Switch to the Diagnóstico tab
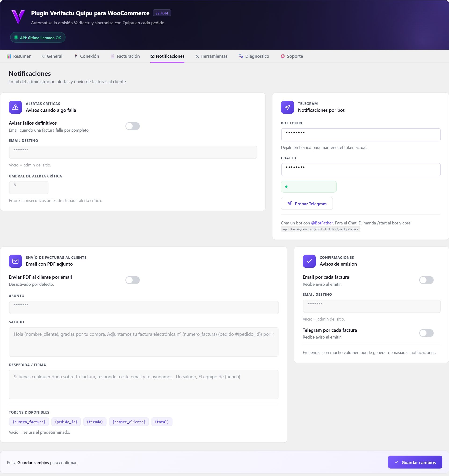 pyautogui.click(x=254, y=56)
